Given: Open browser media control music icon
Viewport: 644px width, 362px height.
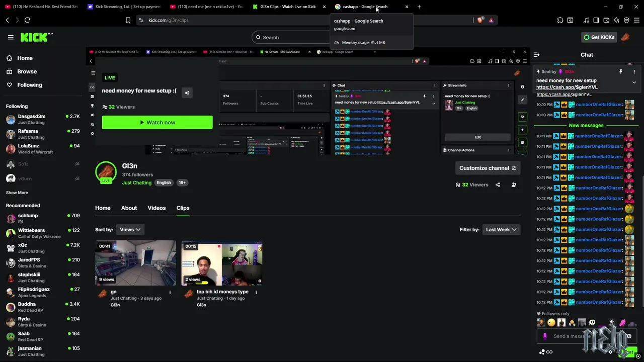Looking at the screenshot, I should [x=586, y=20].
